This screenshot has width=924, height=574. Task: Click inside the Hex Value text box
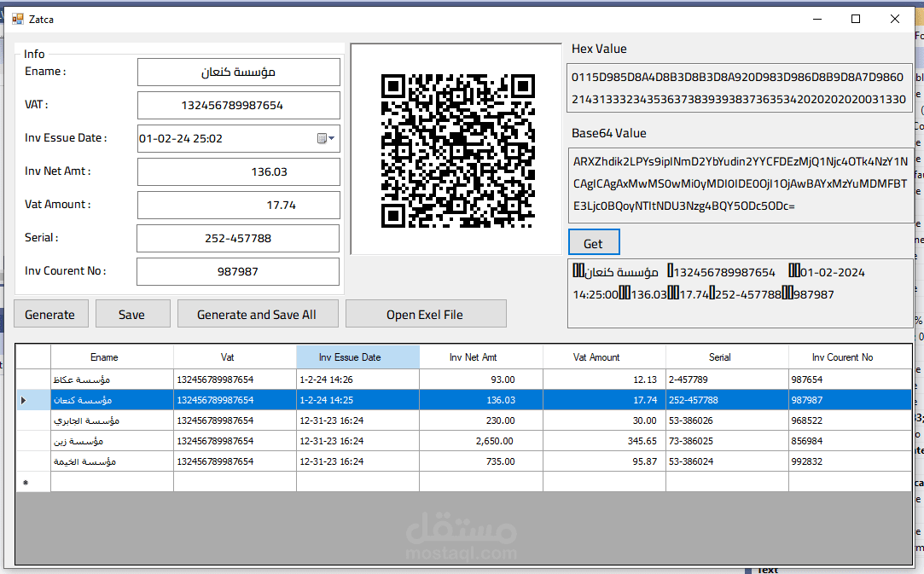739,87
